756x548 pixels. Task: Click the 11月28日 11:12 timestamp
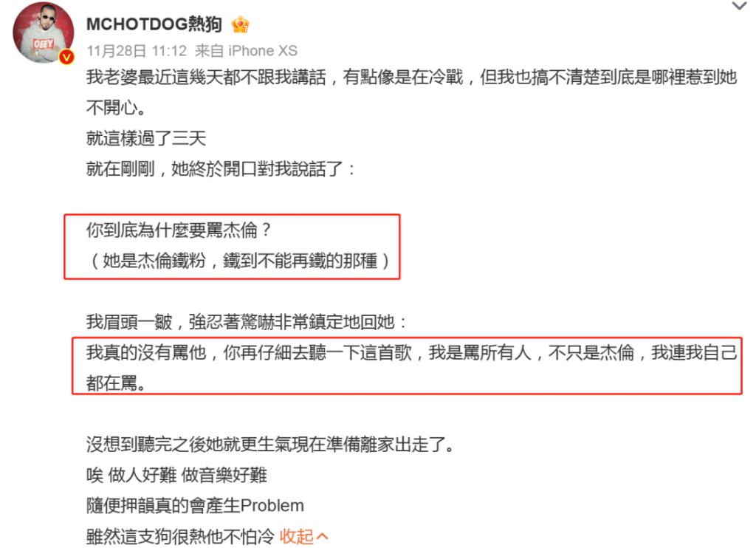click(x=137, y=51)
